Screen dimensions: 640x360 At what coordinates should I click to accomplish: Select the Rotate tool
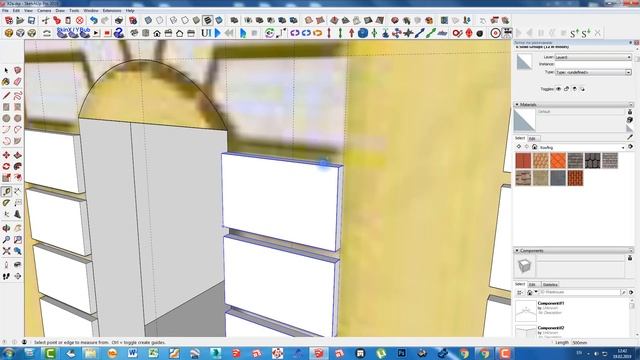(6, 167)
